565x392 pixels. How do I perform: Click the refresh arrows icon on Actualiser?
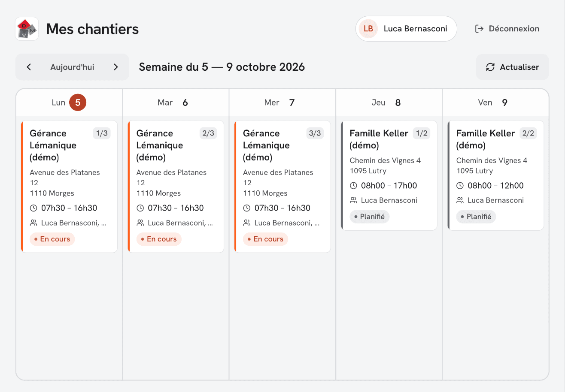coord(490,67)
